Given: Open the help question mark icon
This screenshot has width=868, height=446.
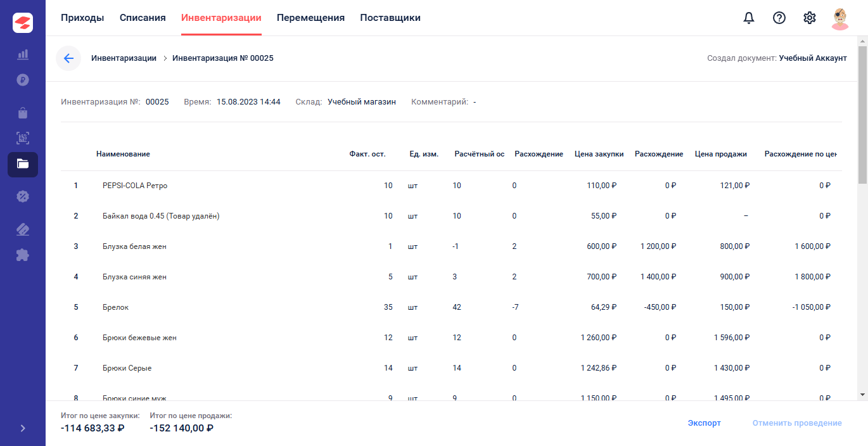Looking at the screenshot, I should pos(779,18).
